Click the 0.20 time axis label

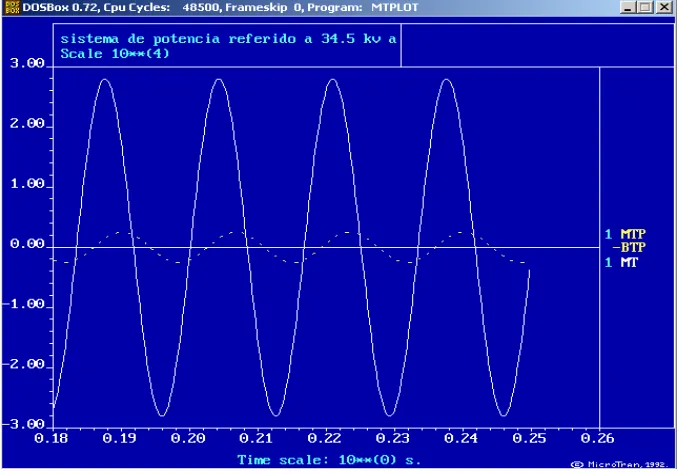[187, 438]
